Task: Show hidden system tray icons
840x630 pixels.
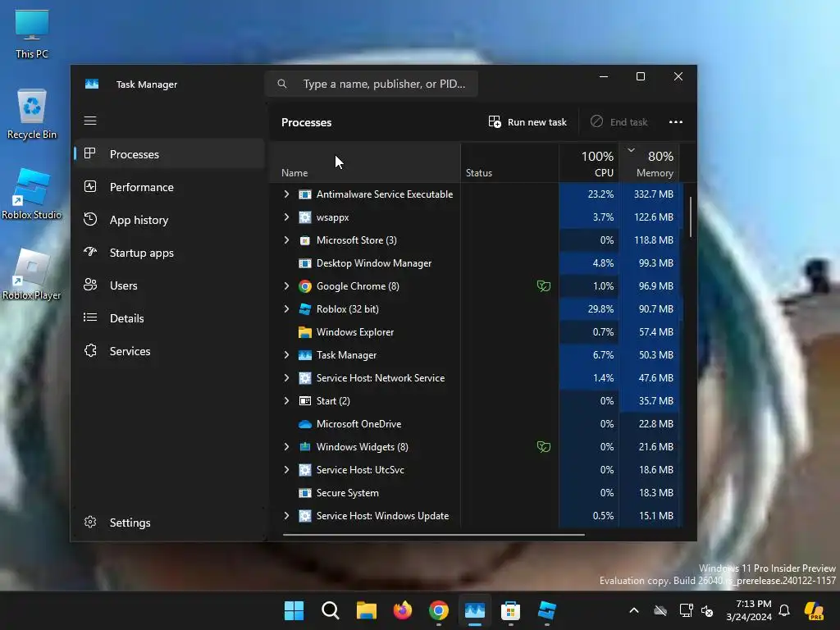Action: 634,610
